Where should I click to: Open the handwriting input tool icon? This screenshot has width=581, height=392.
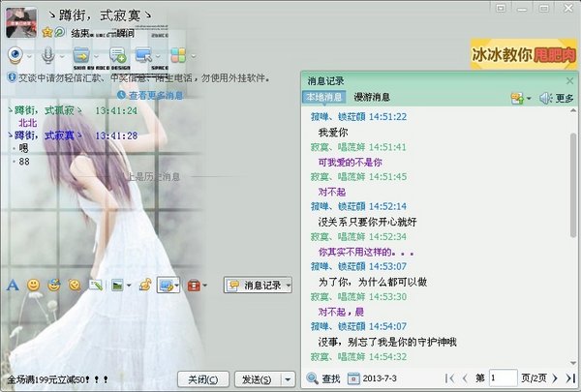[x=96, y=285]
